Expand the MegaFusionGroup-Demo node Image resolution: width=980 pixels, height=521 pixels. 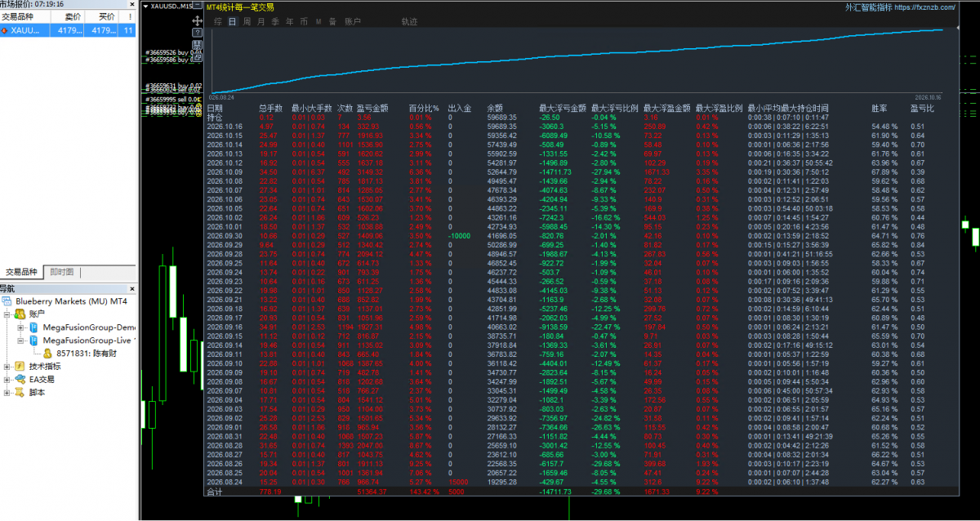21,327
